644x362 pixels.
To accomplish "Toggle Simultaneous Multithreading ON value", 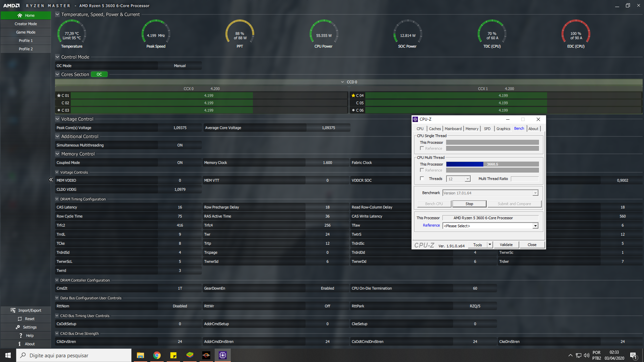I will pyautogui.click(x=180, y=145).
